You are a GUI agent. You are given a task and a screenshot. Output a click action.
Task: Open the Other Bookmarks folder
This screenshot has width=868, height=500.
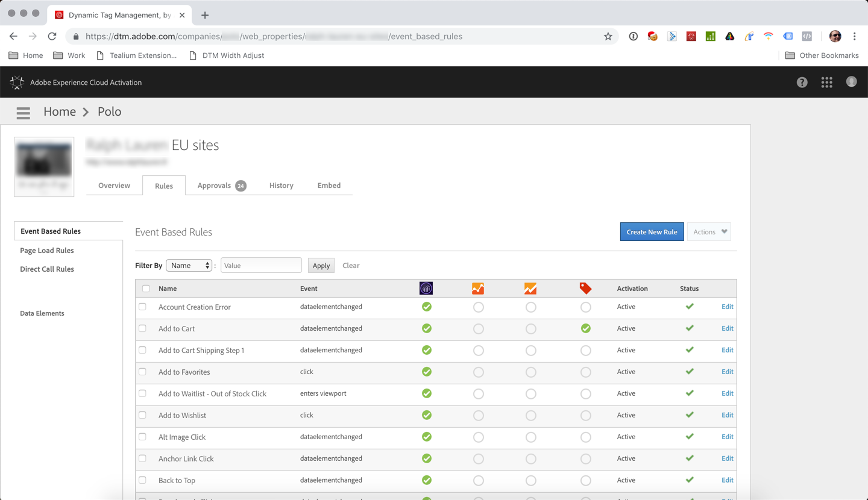coord(822,55)
